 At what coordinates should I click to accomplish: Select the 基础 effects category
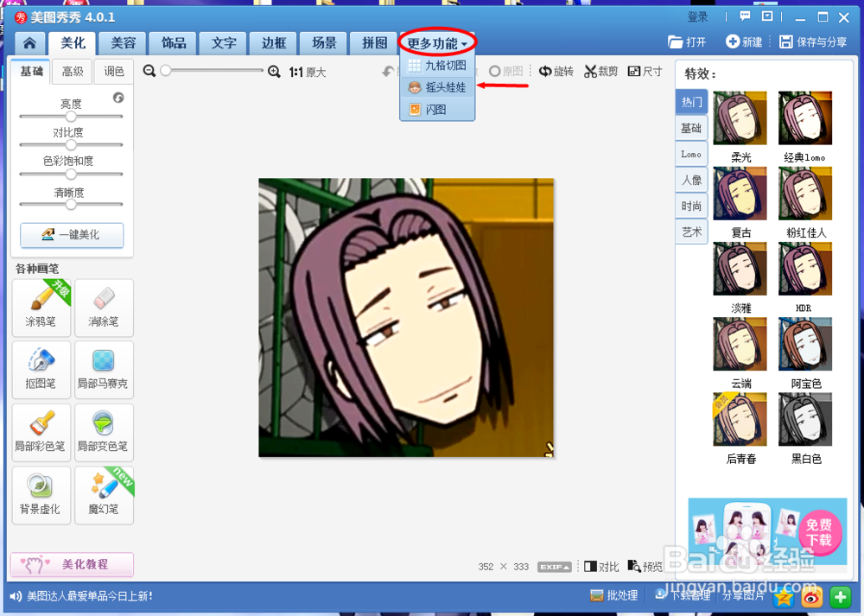(691, 128)
